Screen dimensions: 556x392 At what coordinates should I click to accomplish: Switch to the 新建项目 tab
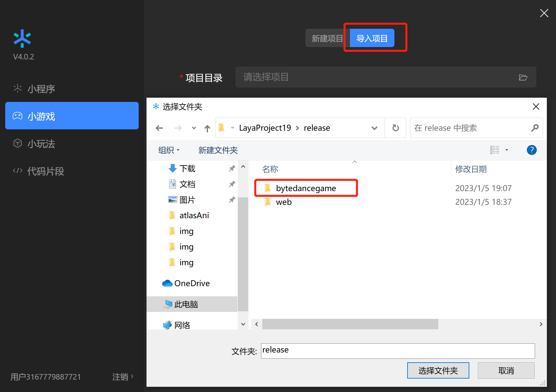point(327,39)
